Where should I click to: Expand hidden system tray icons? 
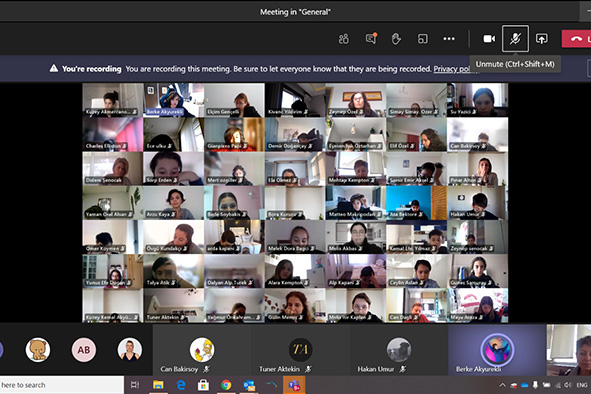(x=502, y=385)
